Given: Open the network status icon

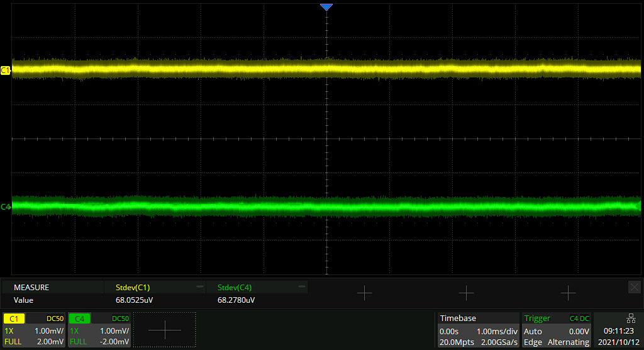Looking at the screenshot, I should [631, 318].
